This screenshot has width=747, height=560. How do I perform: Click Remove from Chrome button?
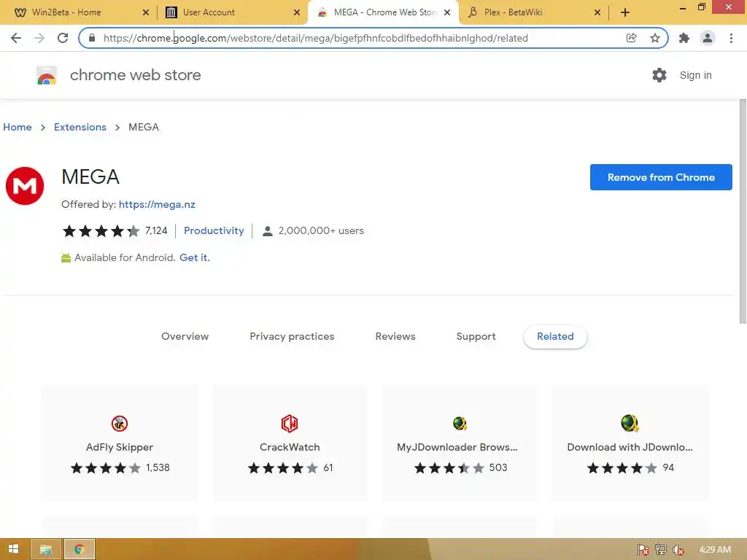[x=661, y=177]
